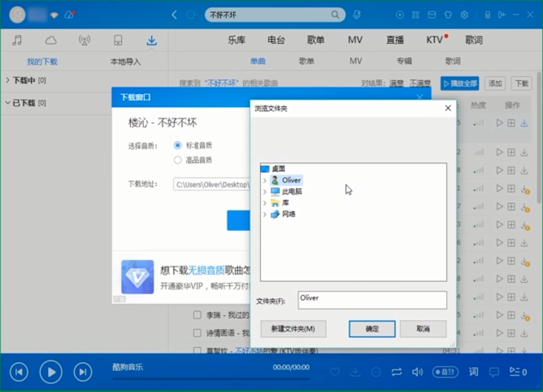
Task: Click the 下载地址 path field
Action: tap(211, 184)
